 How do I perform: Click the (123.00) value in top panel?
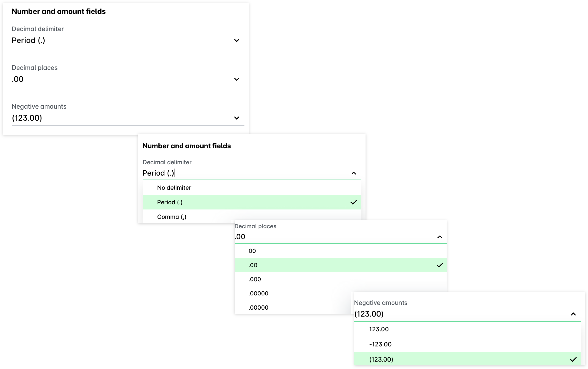[x=27, y=118]
